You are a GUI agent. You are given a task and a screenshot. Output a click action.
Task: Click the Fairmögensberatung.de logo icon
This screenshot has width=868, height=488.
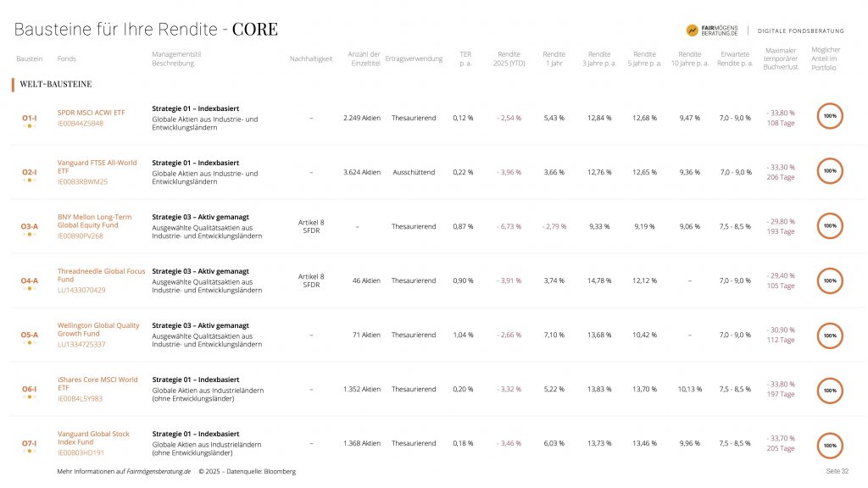pyautogui.click(x=693, y=30)
